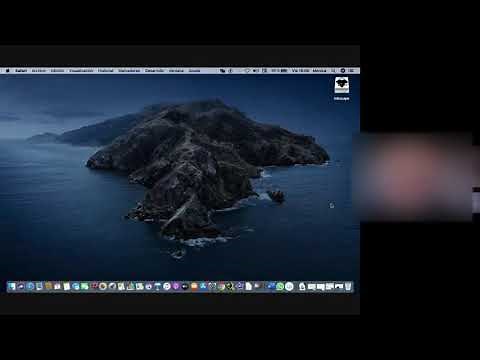Viewport: 480px width, 360px height.
Task: Open the Visualización menu
Action: (81, 71)
